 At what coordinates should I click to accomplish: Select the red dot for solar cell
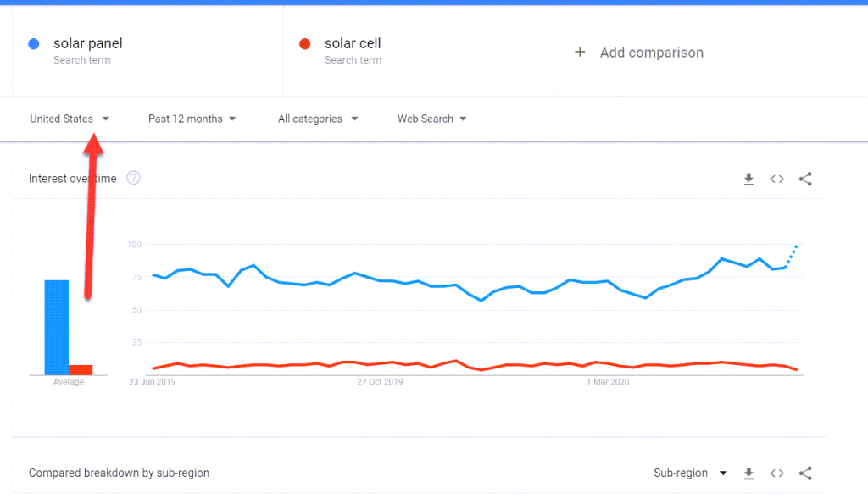[305, 44]
